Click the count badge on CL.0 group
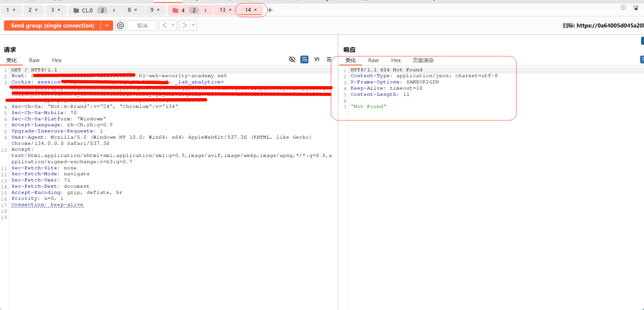This screenshot has height=310, width=644. pos(102,10)
